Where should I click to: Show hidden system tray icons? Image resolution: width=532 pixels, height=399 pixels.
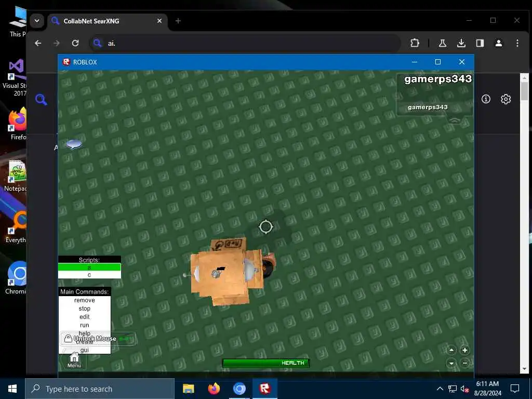(440, 389)
